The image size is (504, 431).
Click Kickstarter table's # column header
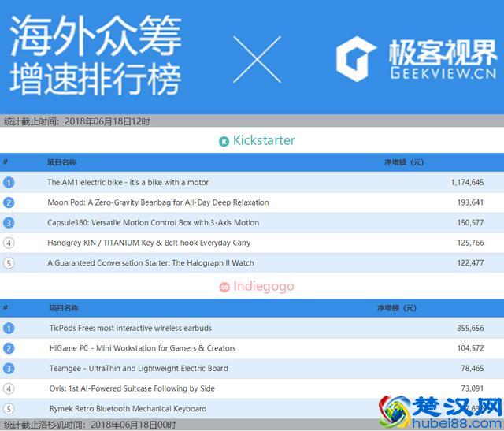tap(6, 162)
